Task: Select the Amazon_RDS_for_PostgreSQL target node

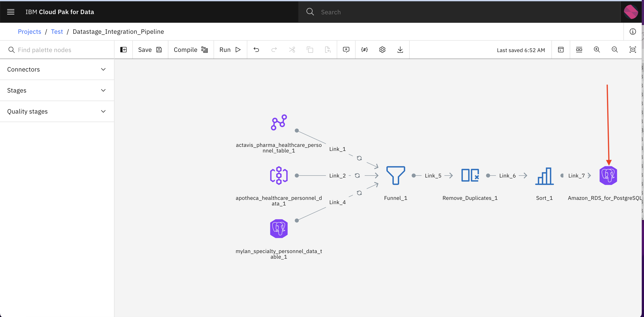Action: pyautogui.click(x=608, y=175)
